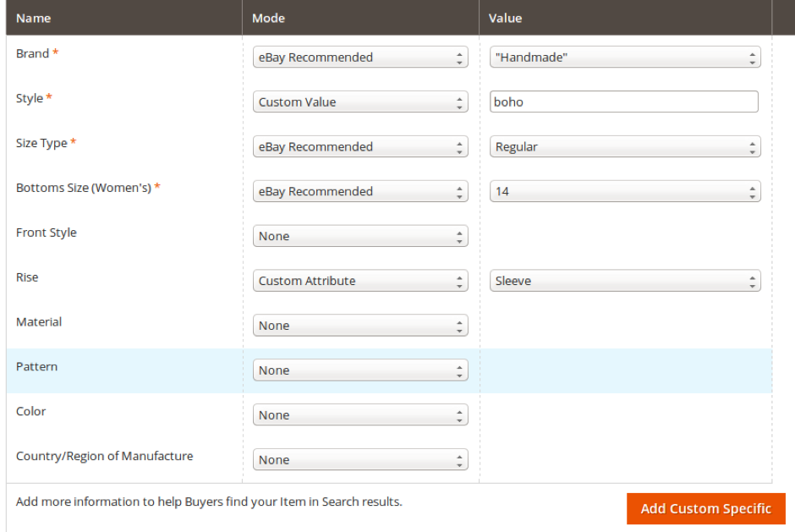Open the Style mode dropdown
795x532 pixels.
point(360,102)
